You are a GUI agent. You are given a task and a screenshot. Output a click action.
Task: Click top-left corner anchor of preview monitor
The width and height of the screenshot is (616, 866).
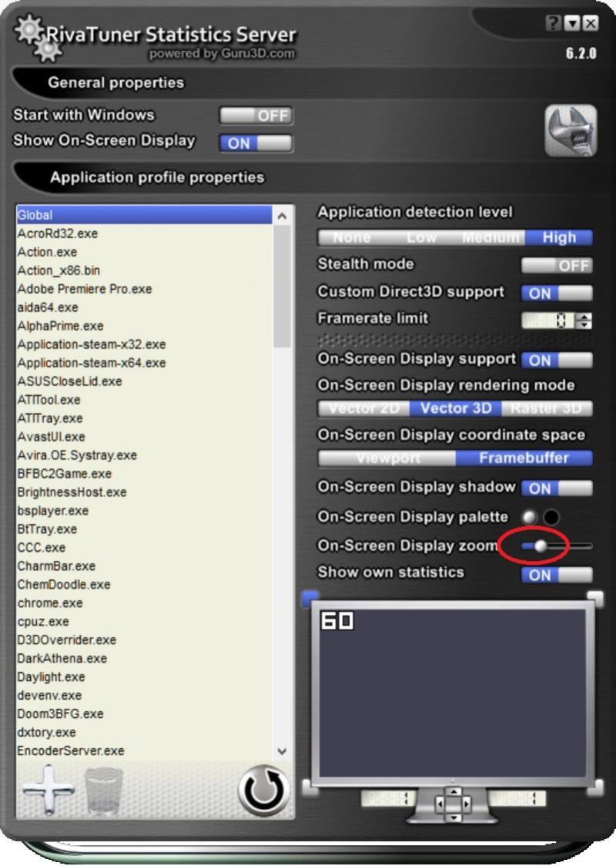point(310,598)
